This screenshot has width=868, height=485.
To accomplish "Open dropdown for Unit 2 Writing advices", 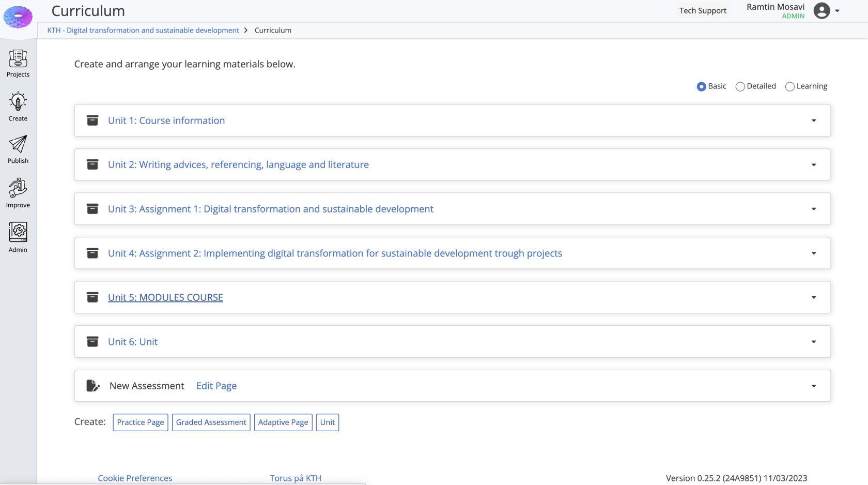I will click(814, 165).
